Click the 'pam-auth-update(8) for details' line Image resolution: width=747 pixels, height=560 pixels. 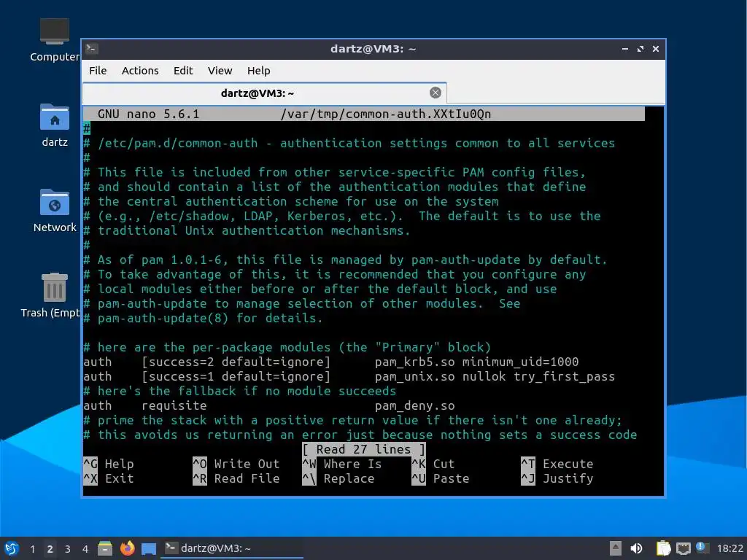pos(203,318)
